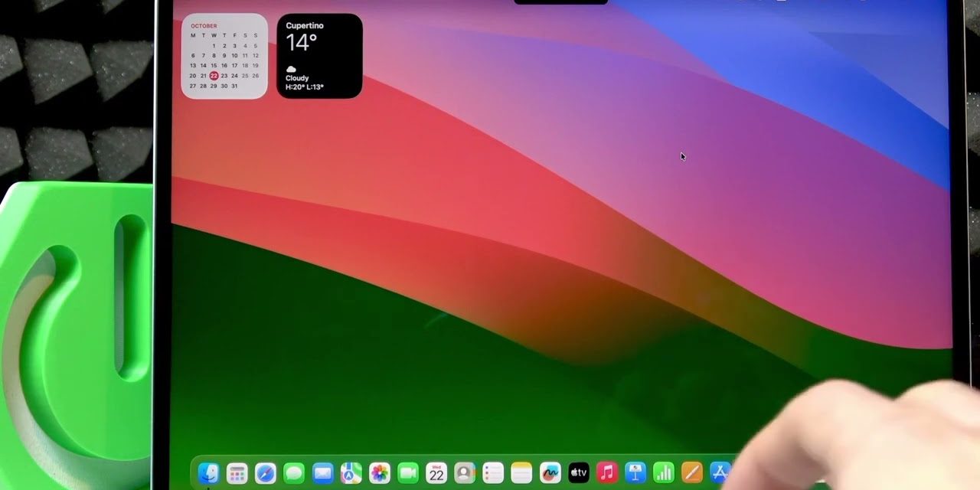
Task: Launch Safari from the Dock
Action: (265, 473)
